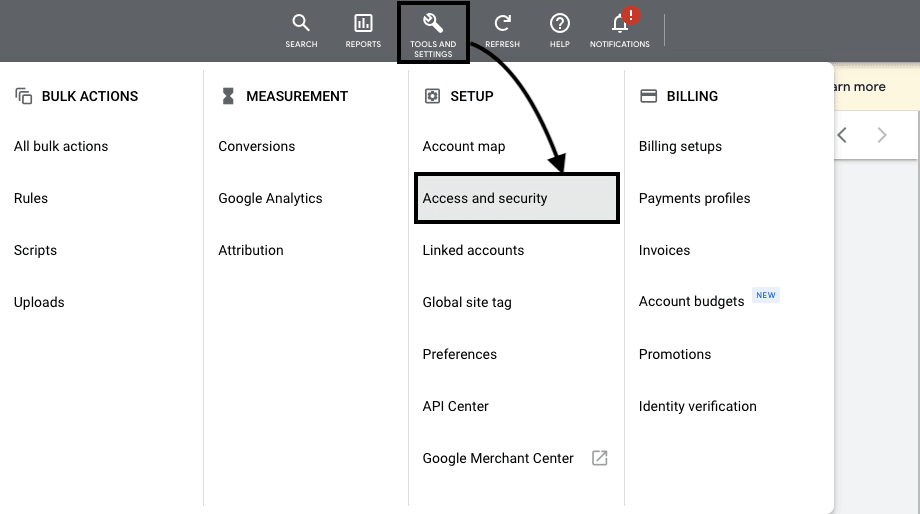920x514 pixels.
Task: Click the SETUP heading text
Action: pos(472,96)
